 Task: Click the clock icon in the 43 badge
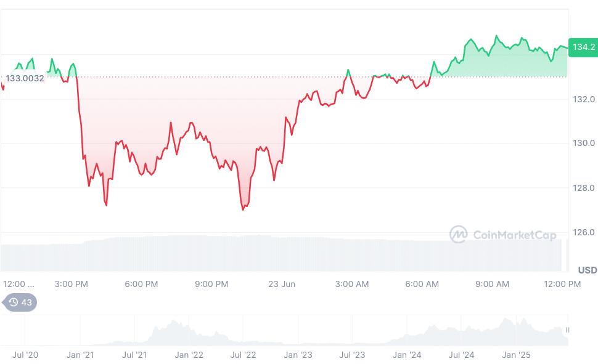(13, 302)
